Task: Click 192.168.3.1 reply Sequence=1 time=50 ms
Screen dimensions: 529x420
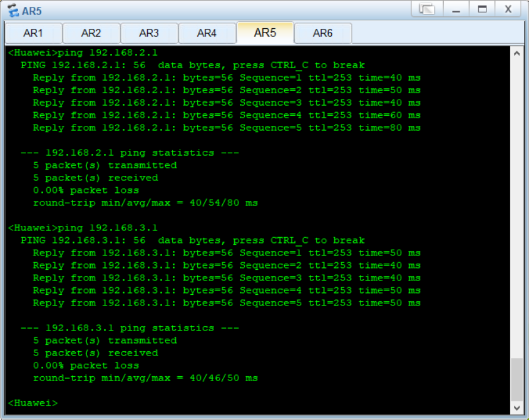Action: coord(227,253)
